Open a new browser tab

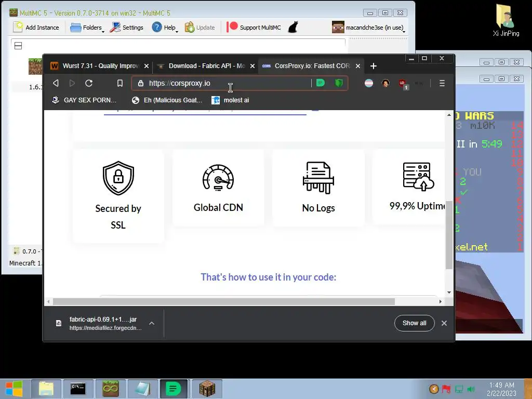[374, 66]
